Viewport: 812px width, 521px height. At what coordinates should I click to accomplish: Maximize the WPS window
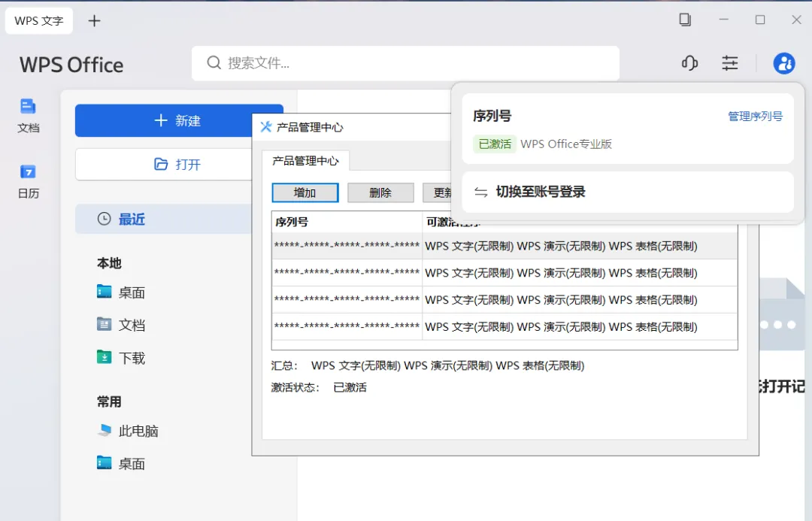click(x=760, y=20)
